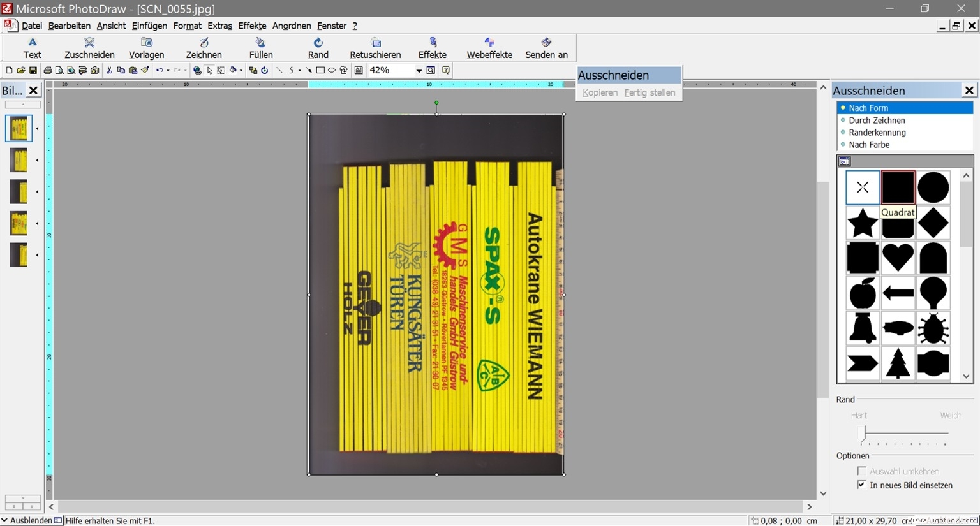Open the 42% zoom dropdown

pyautogui.click(x=419, y=70)
